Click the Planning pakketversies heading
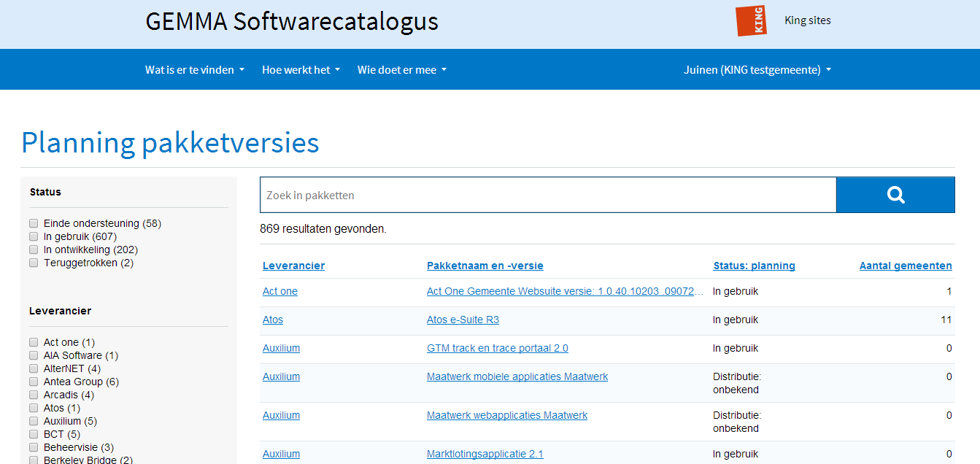980x464 pixels. point(170,143)
